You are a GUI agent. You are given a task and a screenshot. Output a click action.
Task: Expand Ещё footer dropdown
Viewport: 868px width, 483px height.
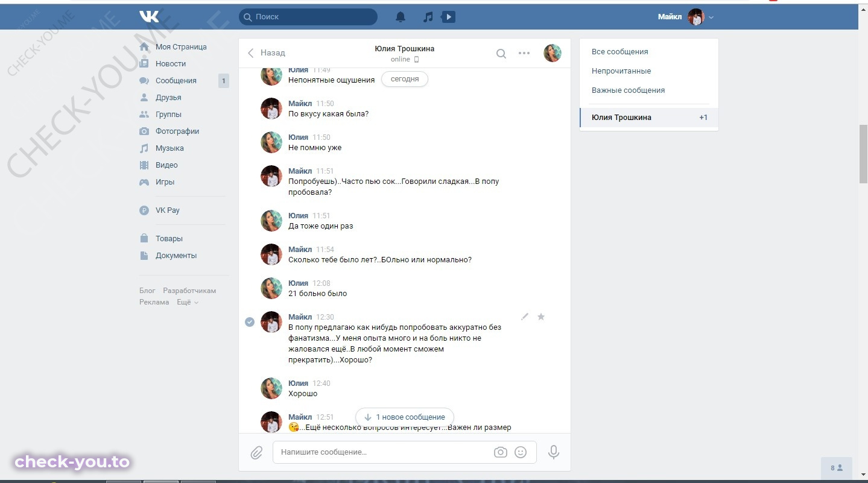coord(188,302)
